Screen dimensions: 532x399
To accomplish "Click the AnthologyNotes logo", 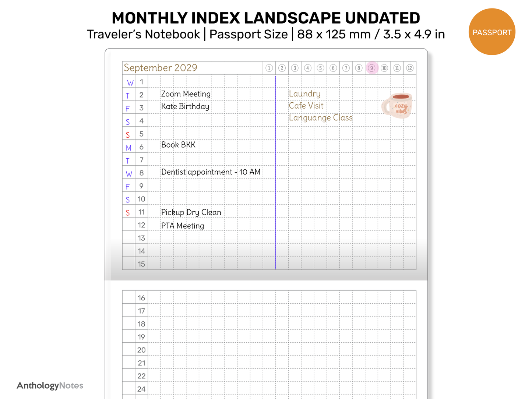I will click(50, 386).
